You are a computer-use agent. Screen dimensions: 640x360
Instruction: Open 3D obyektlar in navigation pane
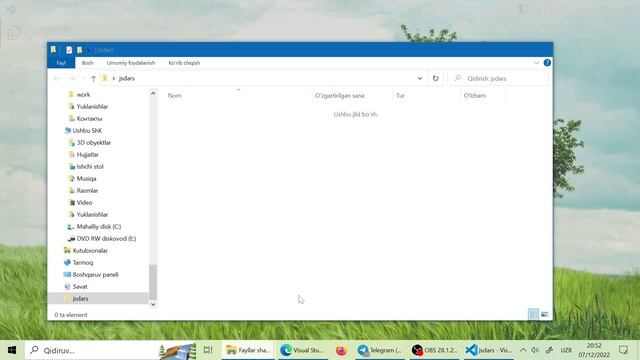pyautogui.click(x=93, y=143)
